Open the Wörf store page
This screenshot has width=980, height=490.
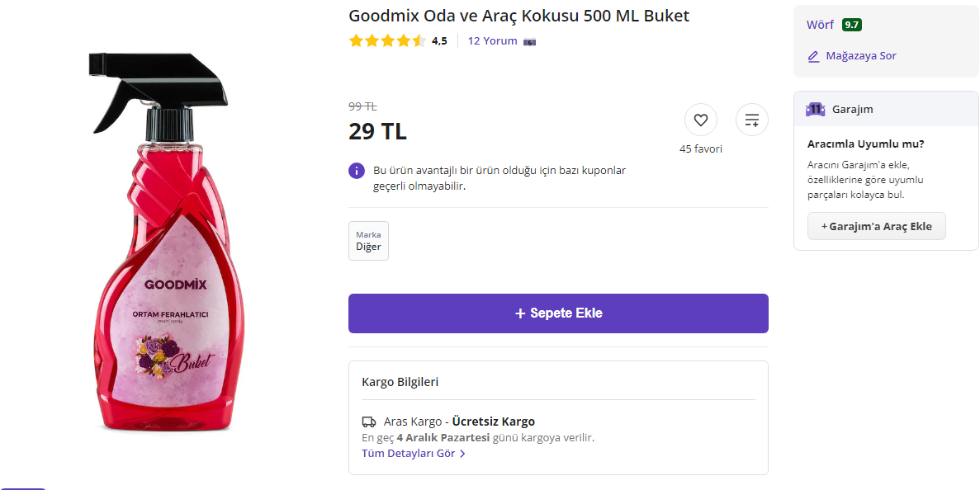tap(820, 25)
